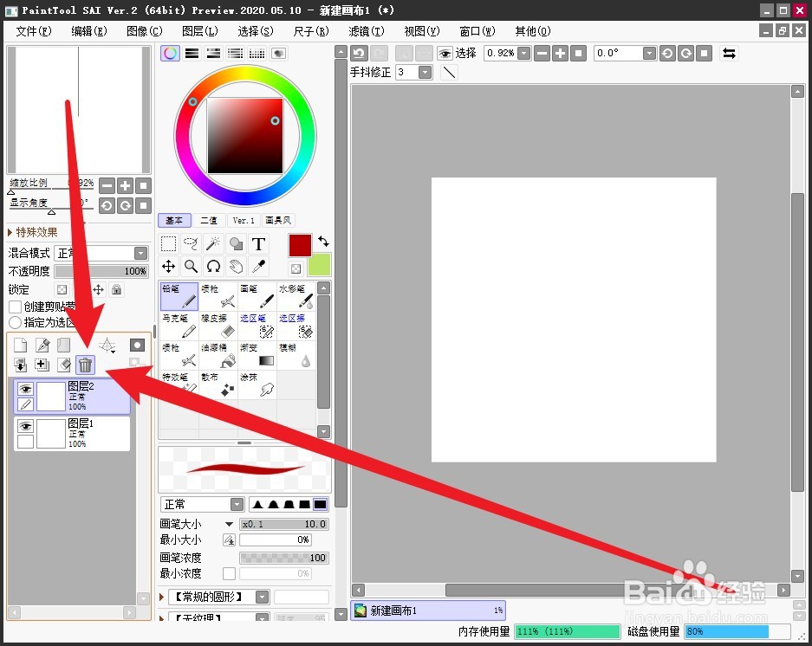Open 手抖修正 stabilizer dropdown
Viewport: 812px width, 646px height.
(x=425, y=72)
